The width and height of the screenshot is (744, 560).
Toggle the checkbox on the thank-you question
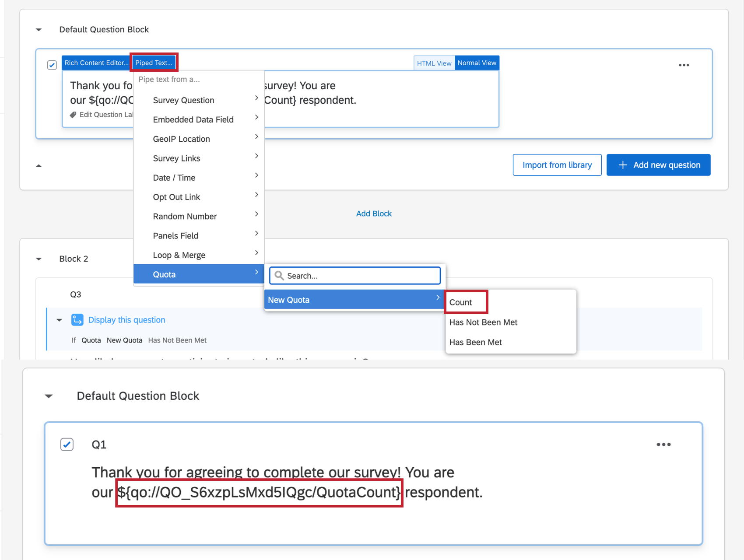[52, 65]
